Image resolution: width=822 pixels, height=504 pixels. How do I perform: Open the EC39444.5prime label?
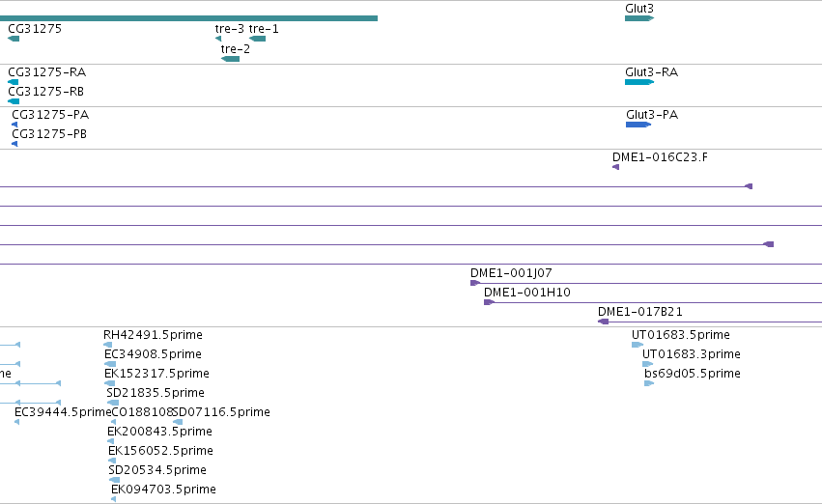tap(63, 412)
